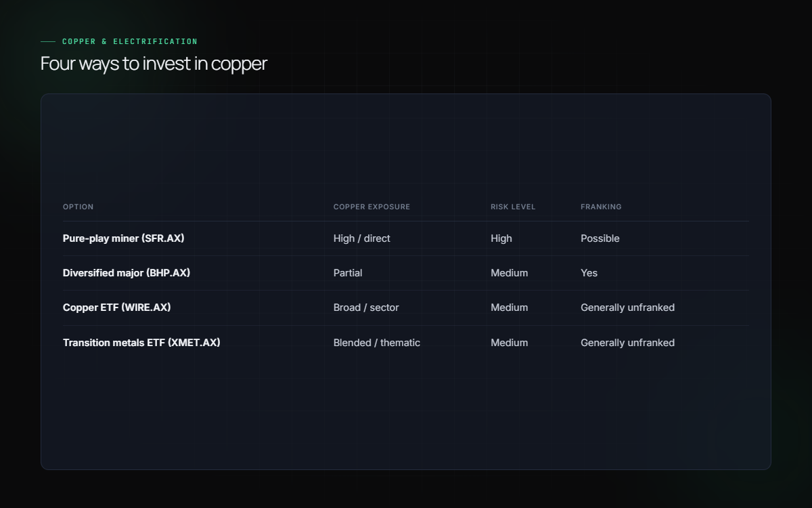Screen dimensions: 812x508
Task: Select the "Copper ETF (WIRE.AX)" row label
Action: pyautogui.click(x=117, y=308)
